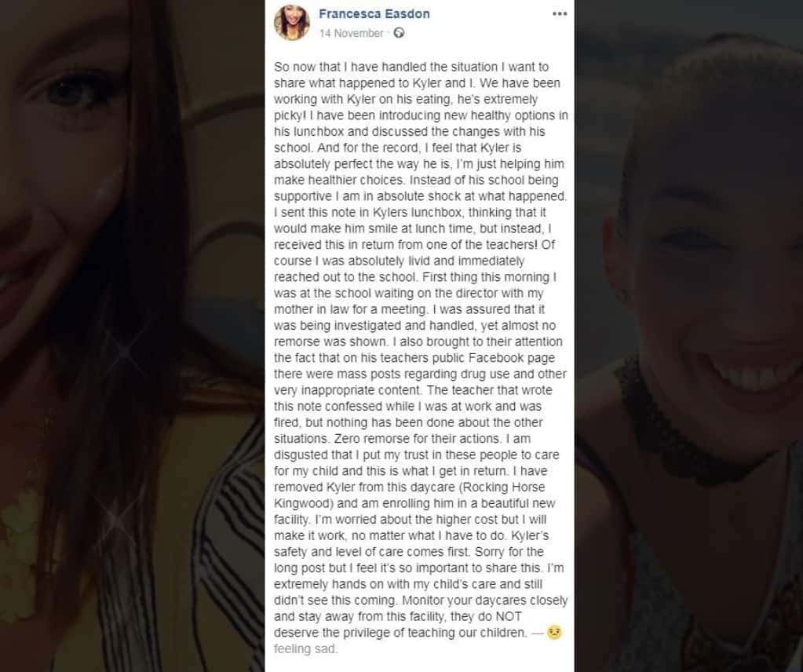Click the 14 November timestamp
803x672 pixels.
(x=352, y=33)
